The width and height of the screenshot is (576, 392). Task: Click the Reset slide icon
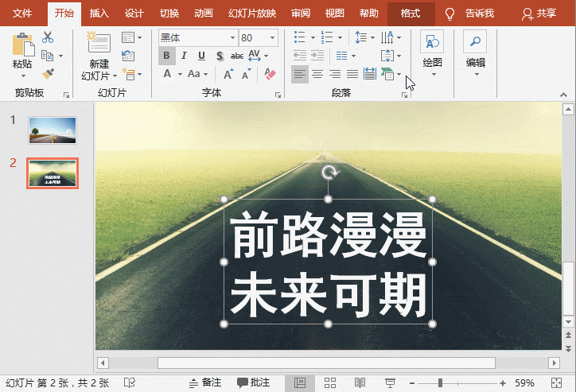click(128, 56)
